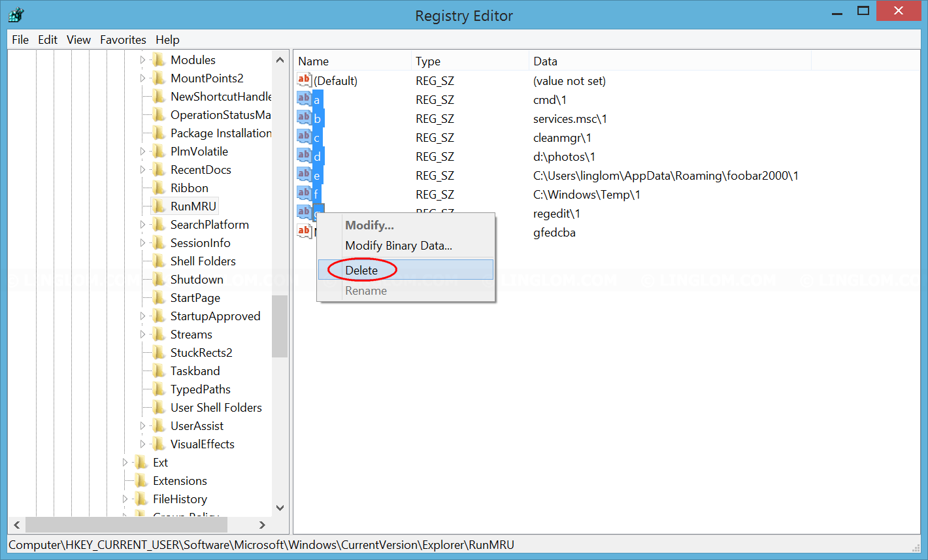928x560 pixels.
Task: Expand the SearchPlatform key
Action: pos(143,225)
